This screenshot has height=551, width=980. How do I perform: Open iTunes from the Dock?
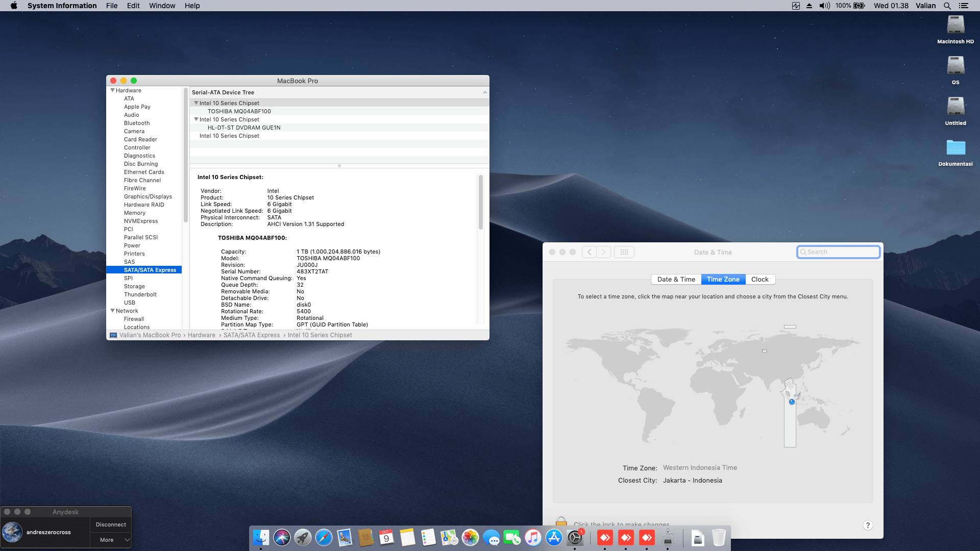533,537
